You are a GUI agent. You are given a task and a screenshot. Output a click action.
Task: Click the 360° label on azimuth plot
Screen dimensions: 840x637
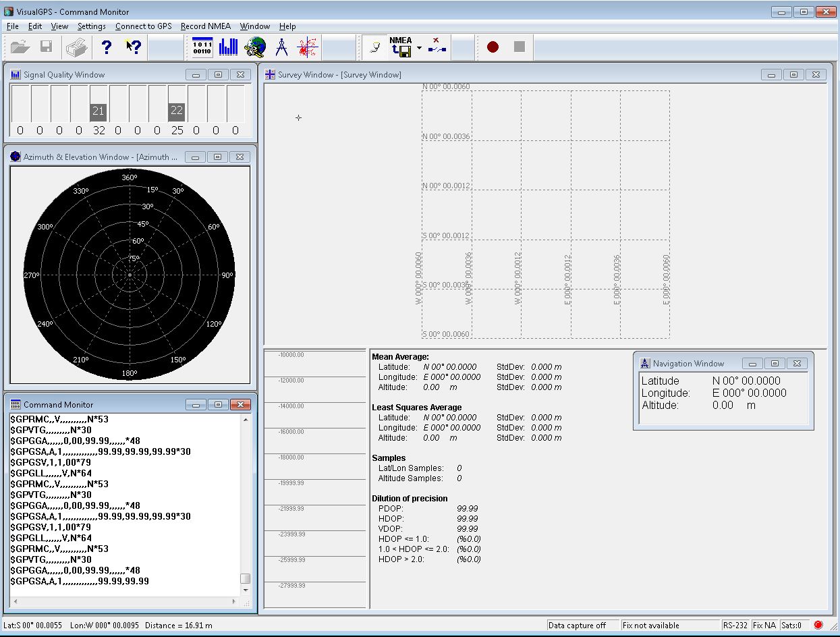click(129, 177)
